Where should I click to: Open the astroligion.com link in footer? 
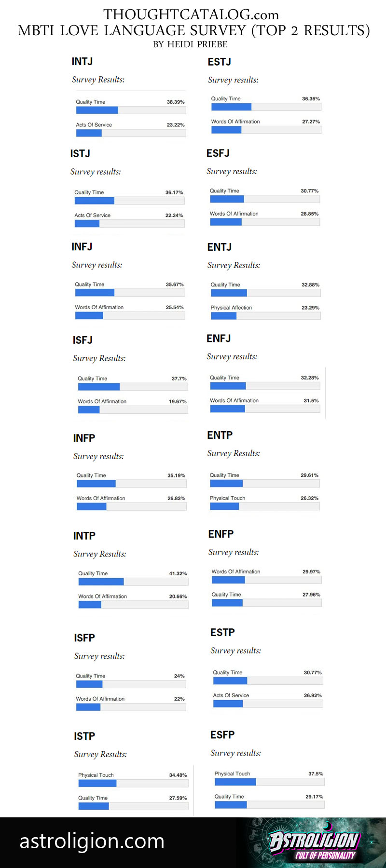[x=92, y=841]
